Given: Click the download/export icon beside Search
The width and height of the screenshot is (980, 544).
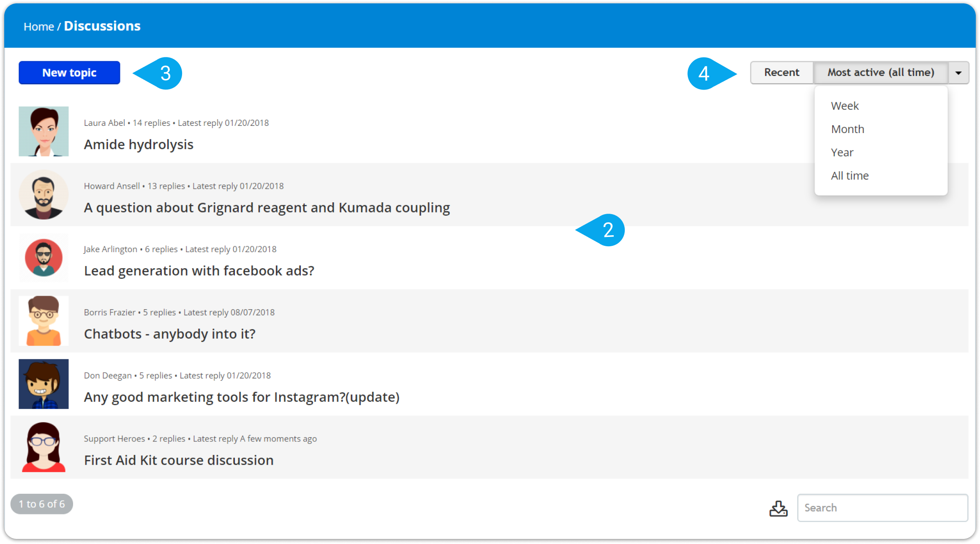Looking at the screenshot, I should (x=778, y=508).
